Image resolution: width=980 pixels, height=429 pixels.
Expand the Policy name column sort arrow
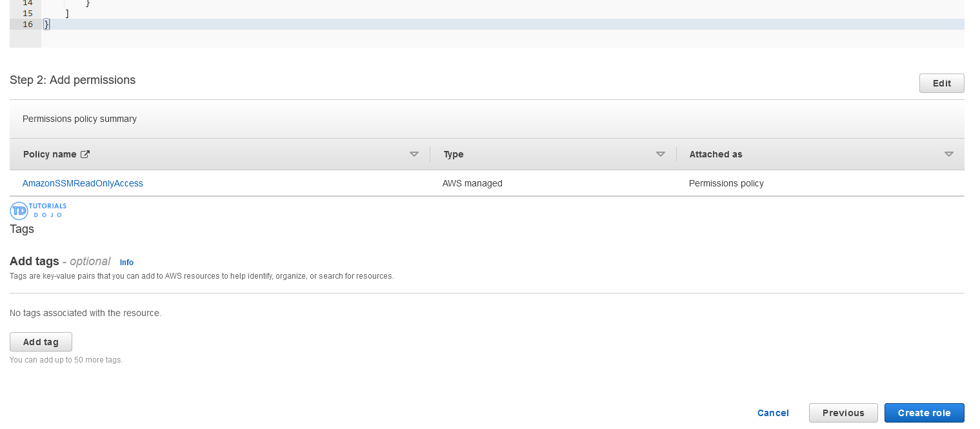[x=414, y=155]
